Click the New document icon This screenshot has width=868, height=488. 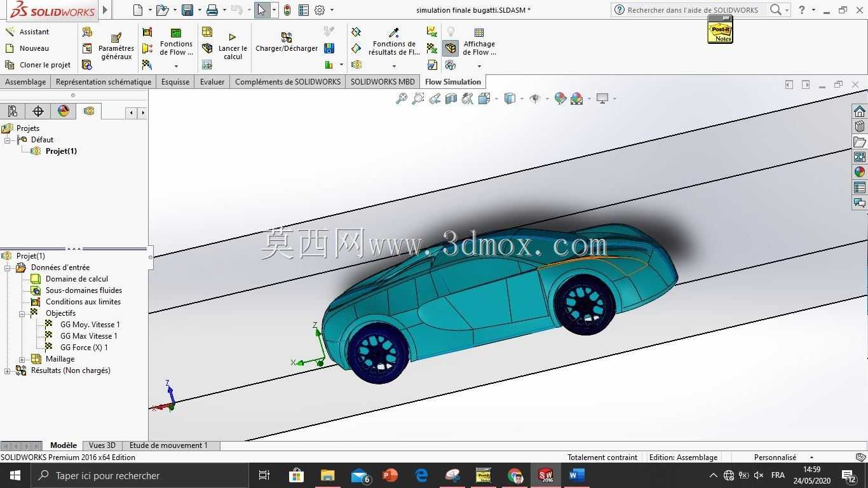point(138,10)
